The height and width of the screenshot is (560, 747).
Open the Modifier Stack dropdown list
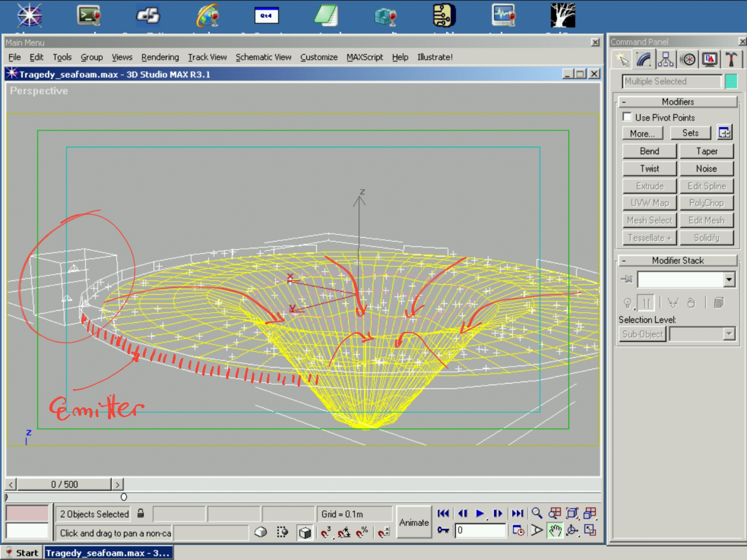[x=728, y=280]
